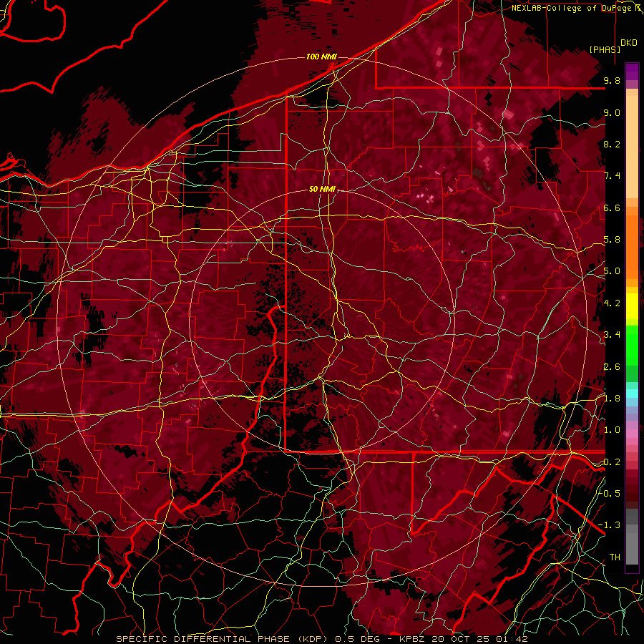Click the 6.6 value on the color scale

coord(612,208)
